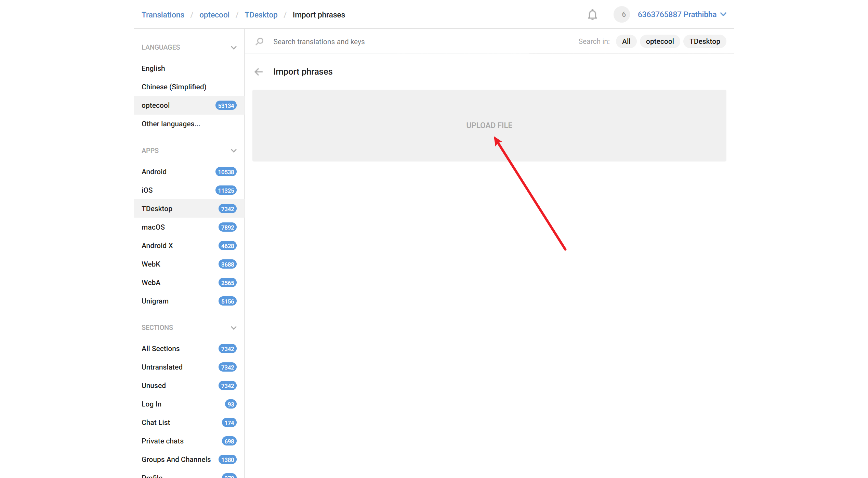
Task: Click the 93 badge next to Log In
Action: click(231, 404)
